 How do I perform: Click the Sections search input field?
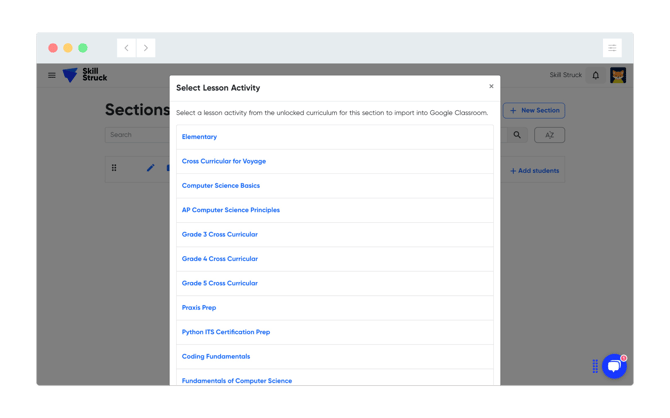coord(137,135)
